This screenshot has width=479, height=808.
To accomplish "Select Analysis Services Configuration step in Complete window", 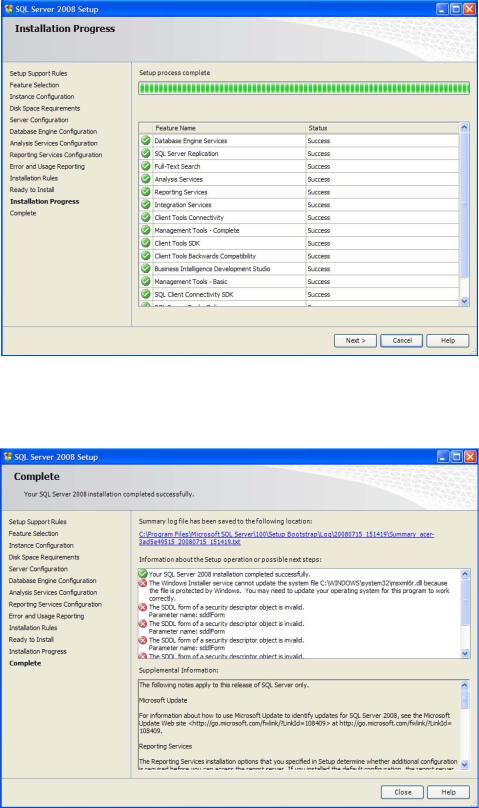I will pos(53,592).
